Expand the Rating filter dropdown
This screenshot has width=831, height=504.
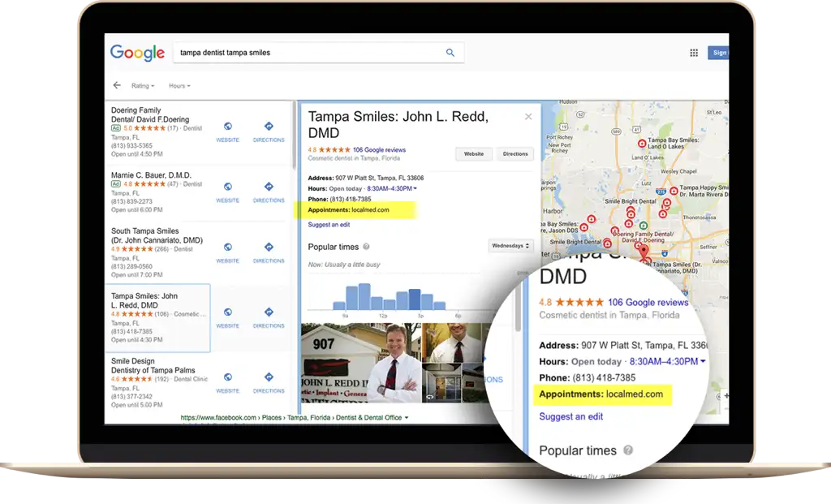coord(142,86)
